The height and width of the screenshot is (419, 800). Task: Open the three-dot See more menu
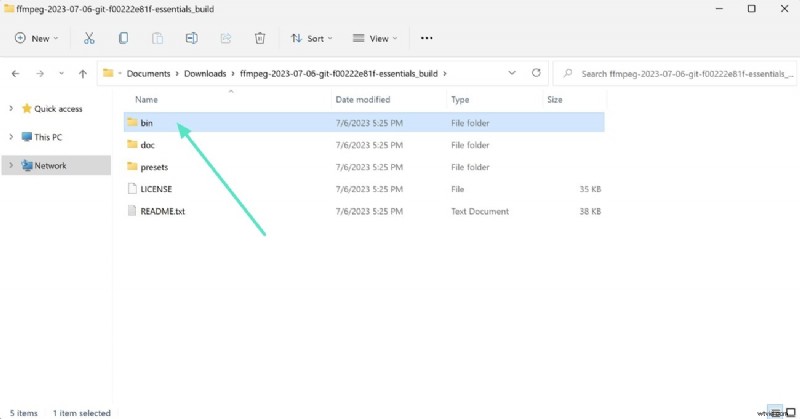coord(427,38)
